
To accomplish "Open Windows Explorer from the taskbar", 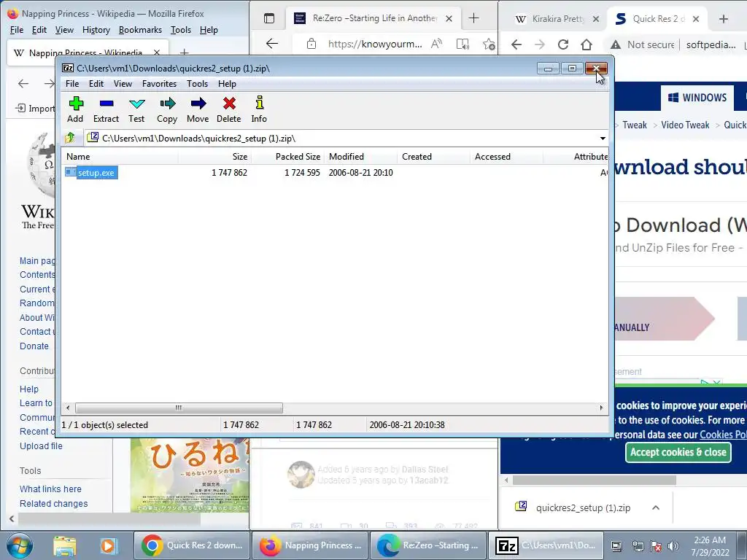I will (x=65, y=545).
